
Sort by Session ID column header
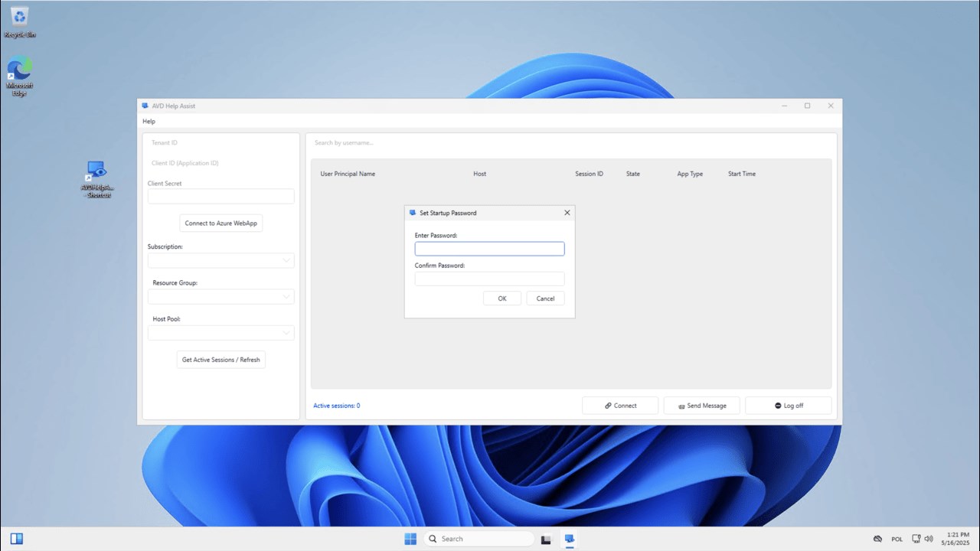point(590,174)
